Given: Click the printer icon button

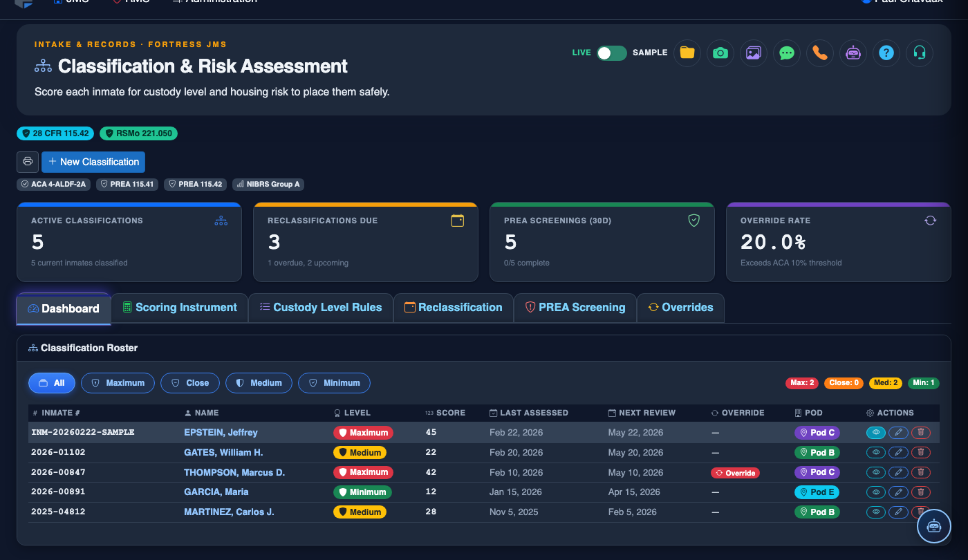Looking at the screenshot, I should click(x=28, y=162).
